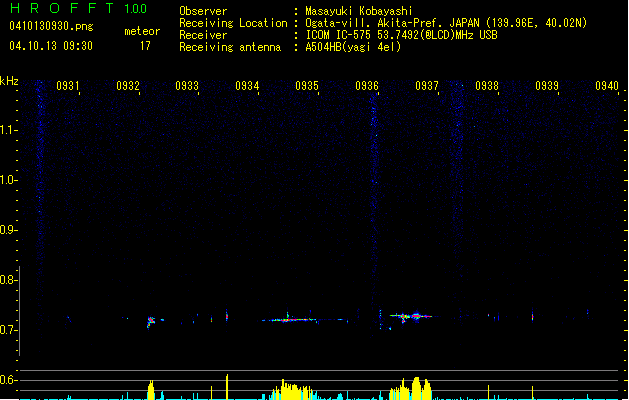
Task: Click the Receiving antenna field label
Action: click(x=230, y=47)
